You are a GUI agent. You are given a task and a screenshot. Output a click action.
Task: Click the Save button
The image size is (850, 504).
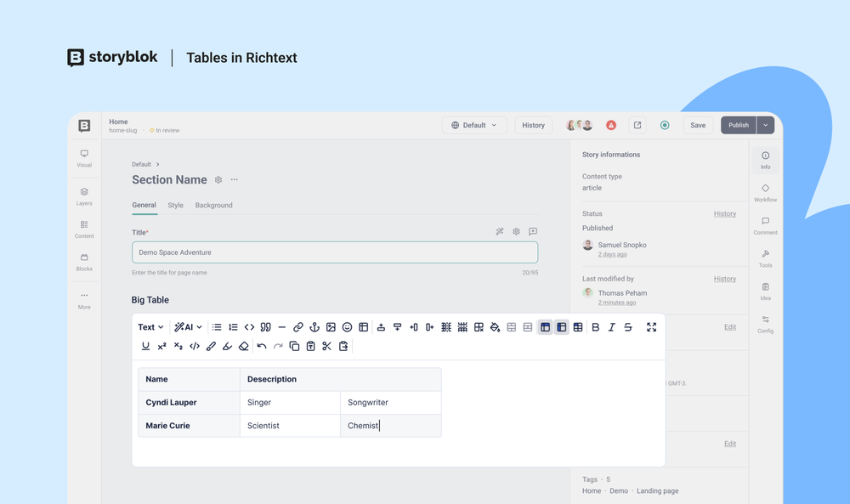tap(697, 124)
